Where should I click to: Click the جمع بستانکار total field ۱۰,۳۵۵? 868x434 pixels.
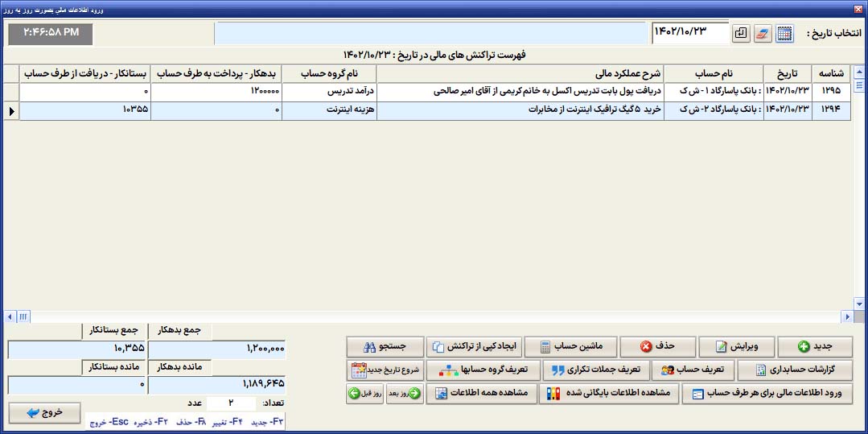(x=76, y=349)
